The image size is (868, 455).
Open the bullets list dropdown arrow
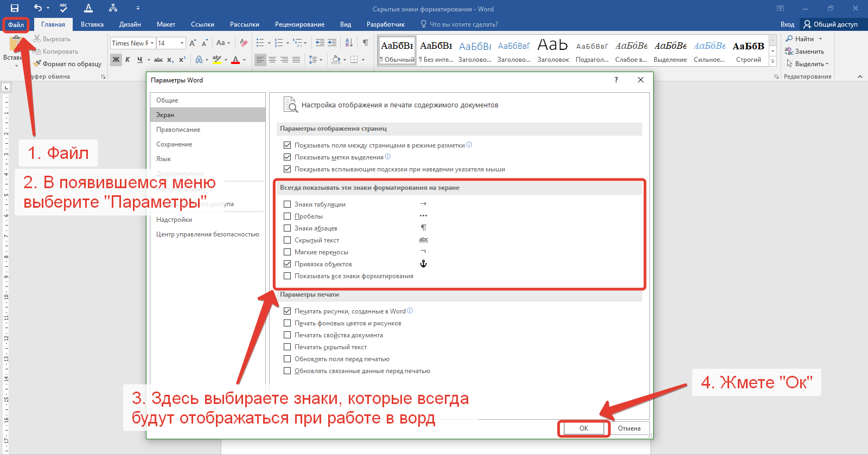[269, 43]
